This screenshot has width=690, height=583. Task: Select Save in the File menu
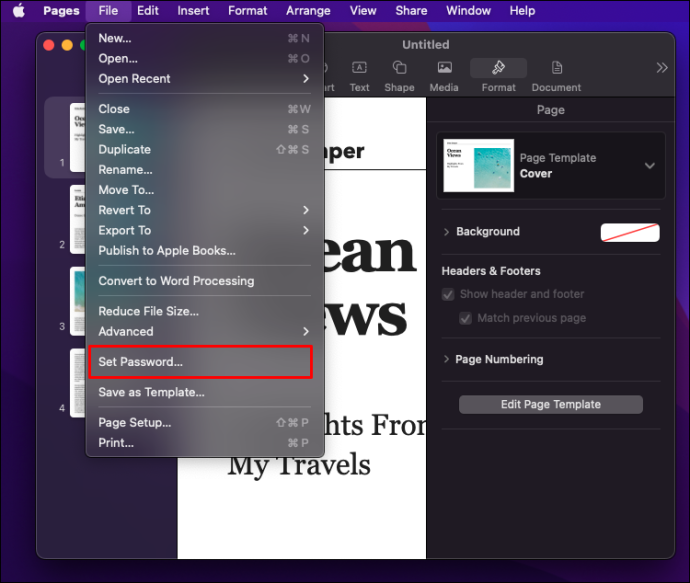[x=204, y=129]
